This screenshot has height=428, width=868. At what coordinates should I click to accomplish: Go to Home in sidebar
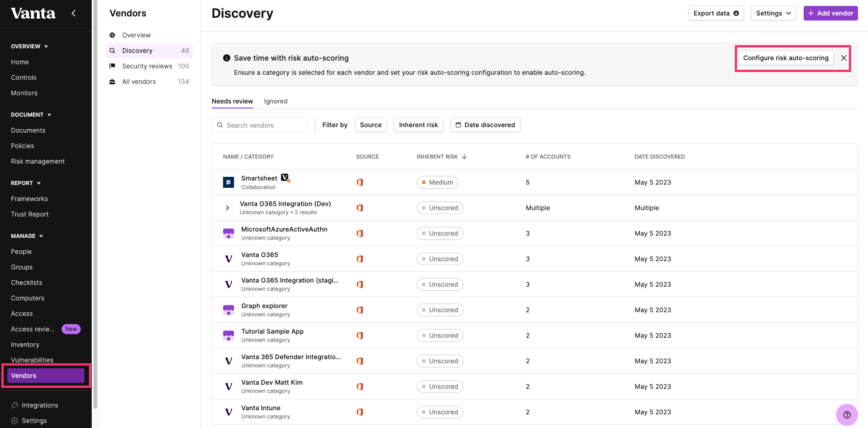(x=20, y=62)
